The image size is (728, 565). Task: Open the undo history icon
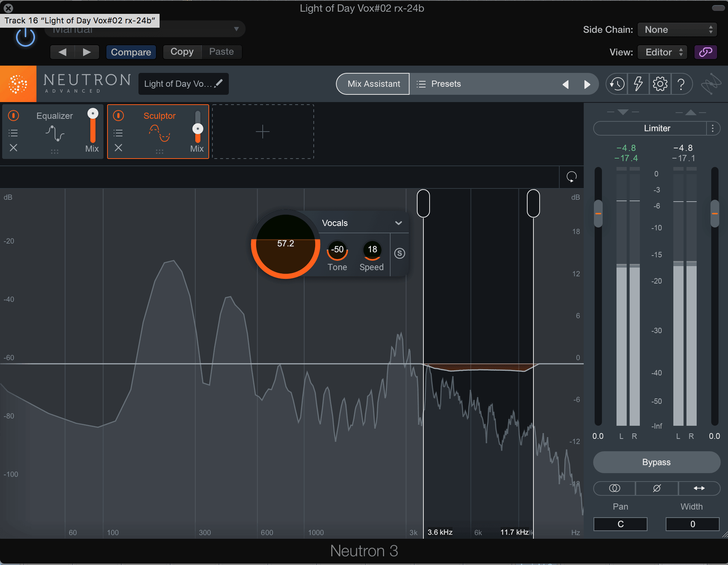pos(617,84)
